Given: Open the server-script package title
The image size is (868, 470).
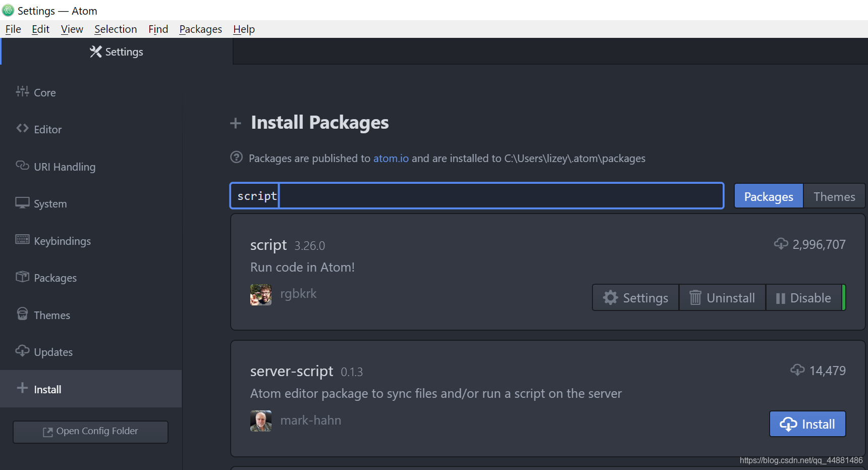Looking at the screenshot, I should click(292, 371).
